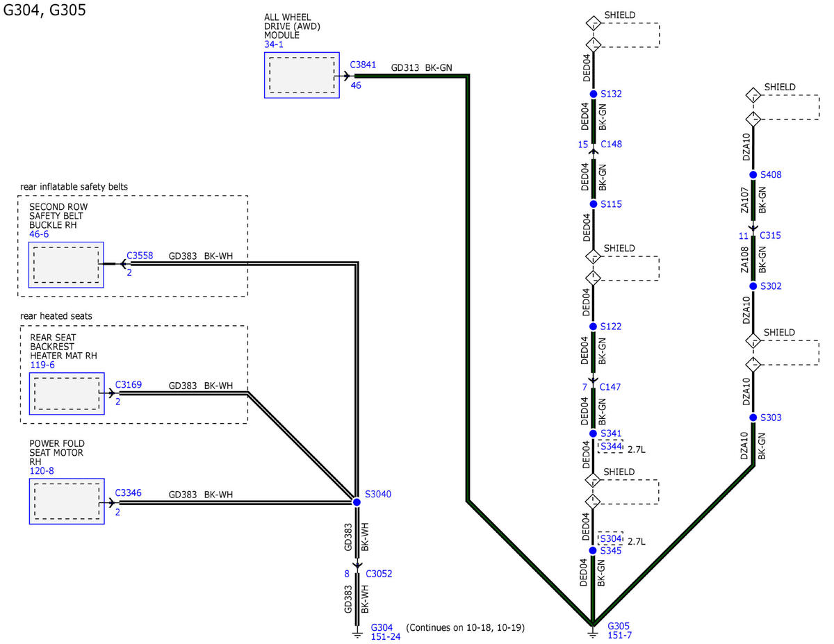Select the S303 splice node
834x644 pixels.
(x=753, y=418)
